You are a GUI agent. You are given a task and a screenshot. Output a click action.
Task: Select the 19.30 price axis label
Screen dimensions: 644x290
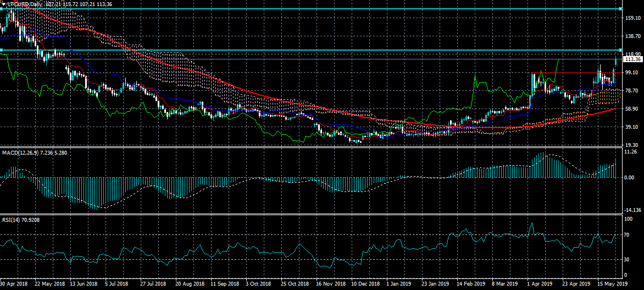[632, 145]
